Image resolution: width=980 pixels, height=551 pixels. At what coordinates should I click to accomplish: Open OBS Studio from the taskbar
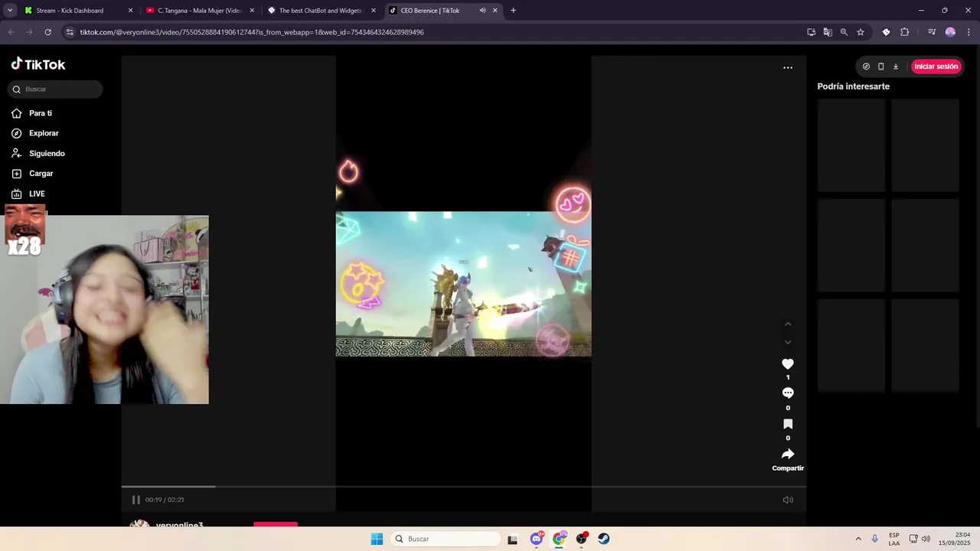pos(582,539)
